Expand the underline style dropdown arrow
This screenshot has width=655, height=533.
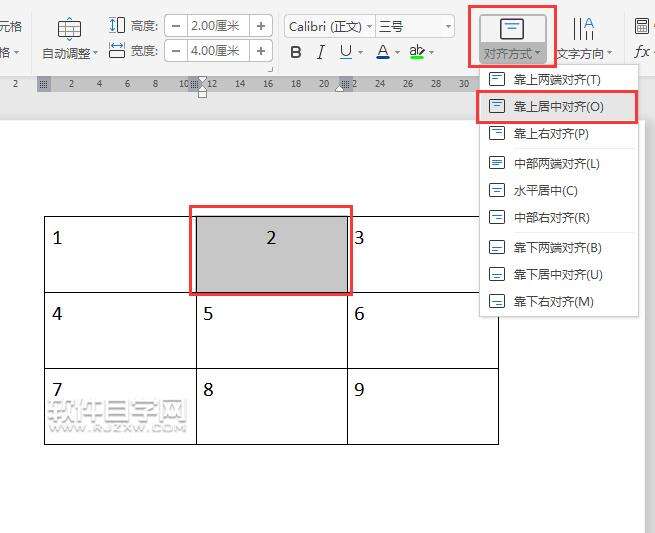(x=360, y=53)
